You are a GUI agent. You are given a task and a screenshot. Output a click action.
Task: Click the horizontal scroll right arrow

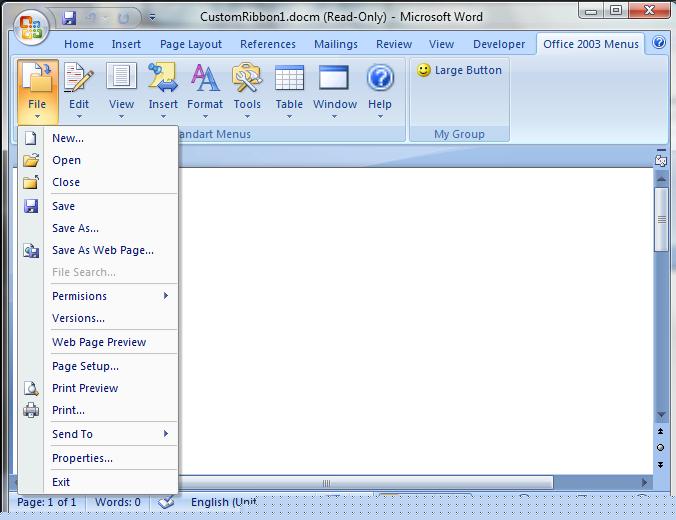[645, 482]
